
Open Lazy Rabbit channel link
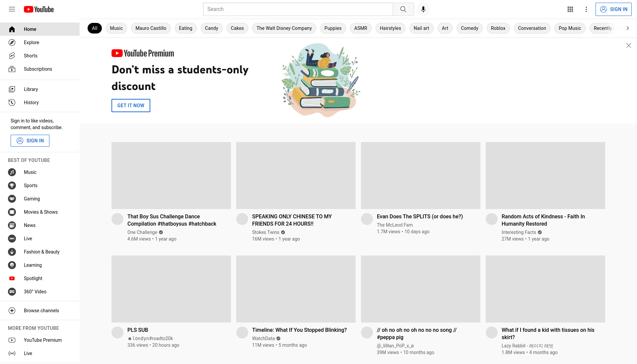(x=528, y=346)
